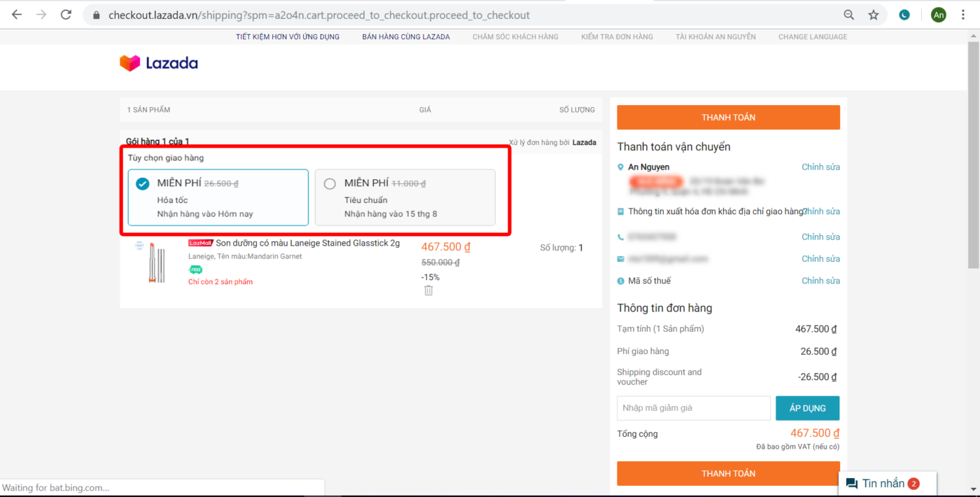The width and height of the screenshot is (980, 497).
Task: Open the browser zoom magnifier icon
Action: tap(848, 15)
